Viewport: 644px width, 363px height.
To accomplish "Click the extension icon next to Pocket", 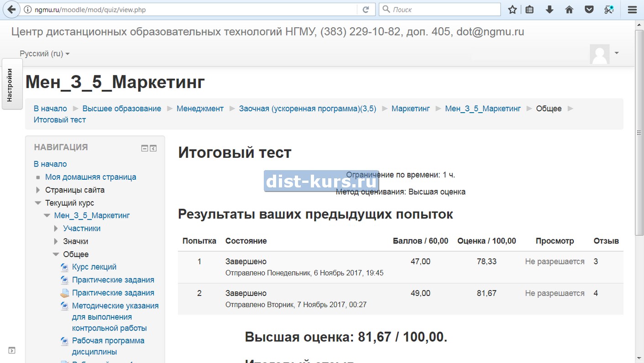I will pyautogui.click(x=609, y=10).
